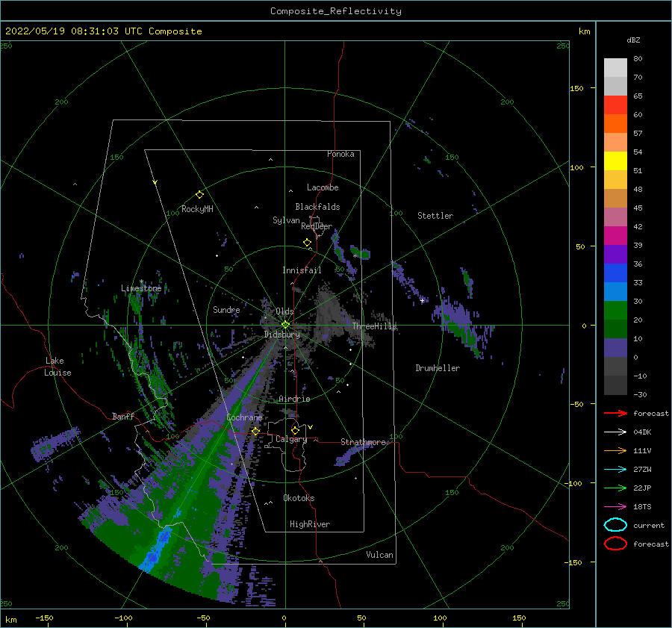Click the Olds label
The width and height of the screenshot is (672, 628).
[284, 311]
